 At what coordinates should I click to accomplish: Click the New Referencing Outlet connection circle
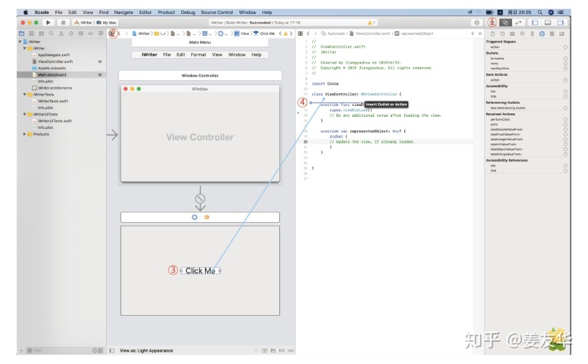[565, 108]
